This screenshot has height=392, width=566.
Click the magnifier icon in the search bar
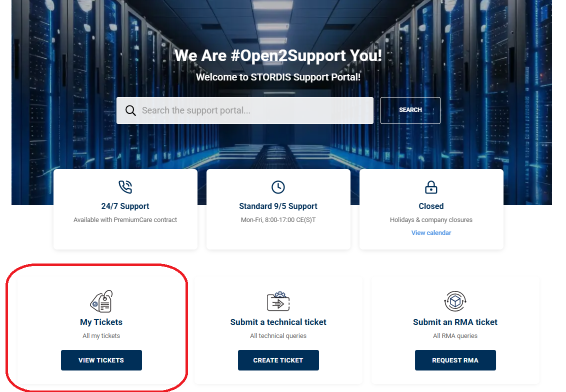130,110
